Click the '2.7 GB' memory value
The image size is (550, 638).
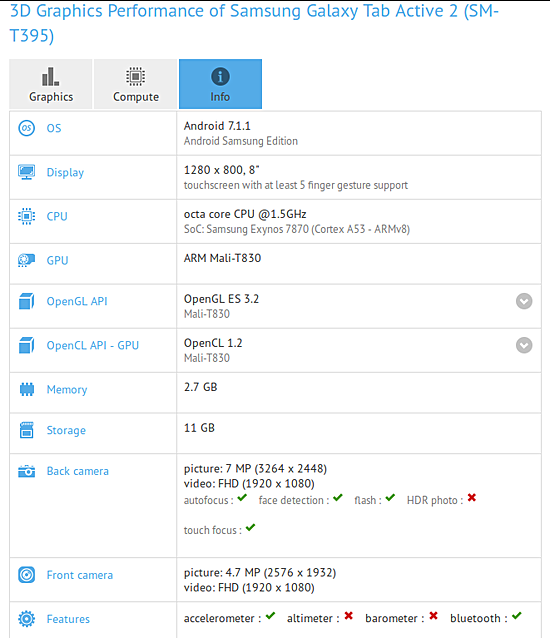(x=200, y=387)
